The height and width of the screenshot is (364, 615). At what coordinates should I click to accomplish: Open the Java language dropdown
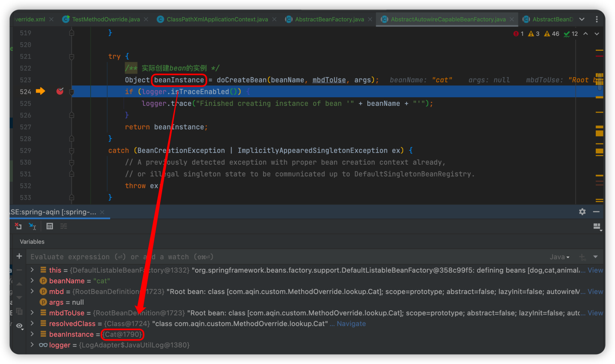coord(559,257)
